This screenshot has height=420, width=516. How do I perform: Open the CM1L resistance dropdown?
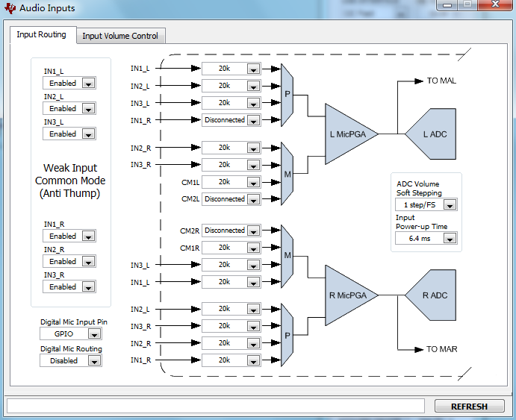231,182
